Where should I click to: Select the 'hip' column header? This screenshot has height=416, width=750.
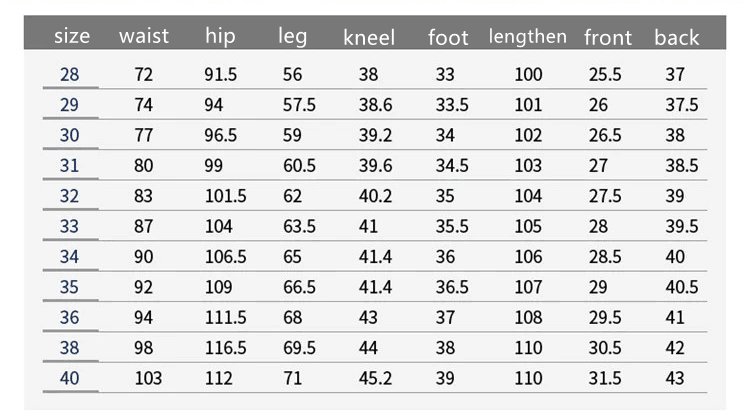pyautogui.click(x=220, y=36)
